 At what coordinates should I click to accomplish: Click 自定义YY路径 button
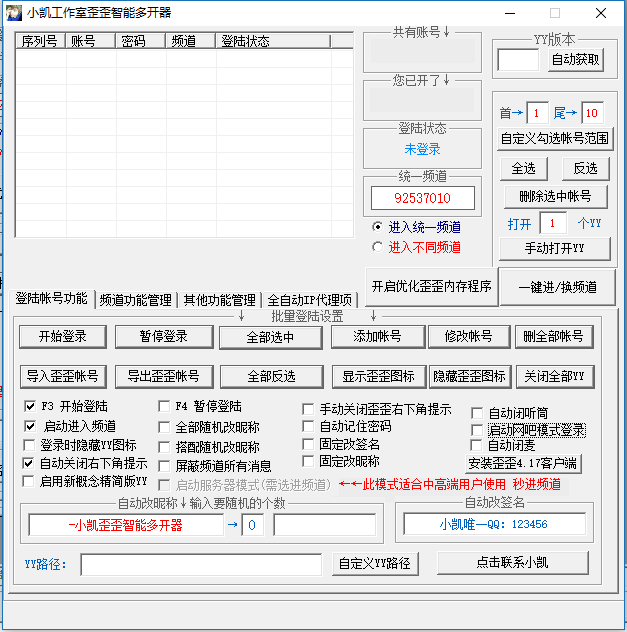click(x=375, y=563)
